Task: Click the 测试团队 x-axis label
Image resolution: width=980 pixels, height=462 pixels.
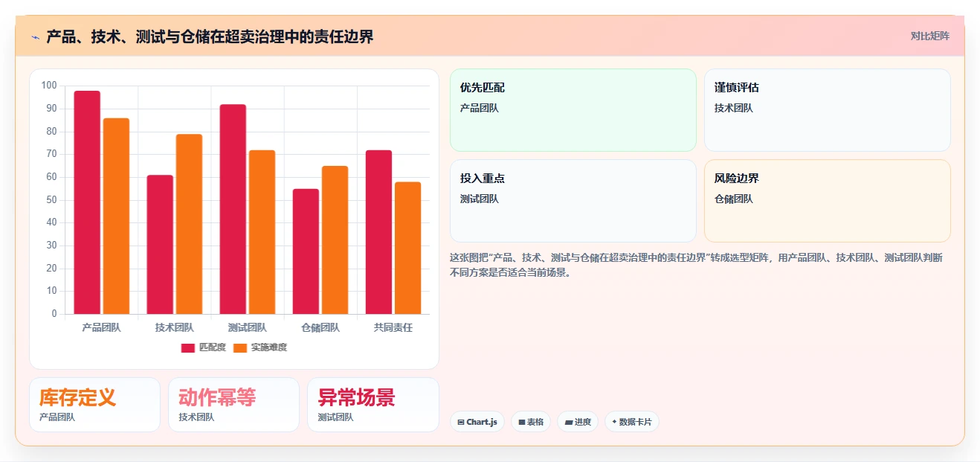Action: pos(248,327)
